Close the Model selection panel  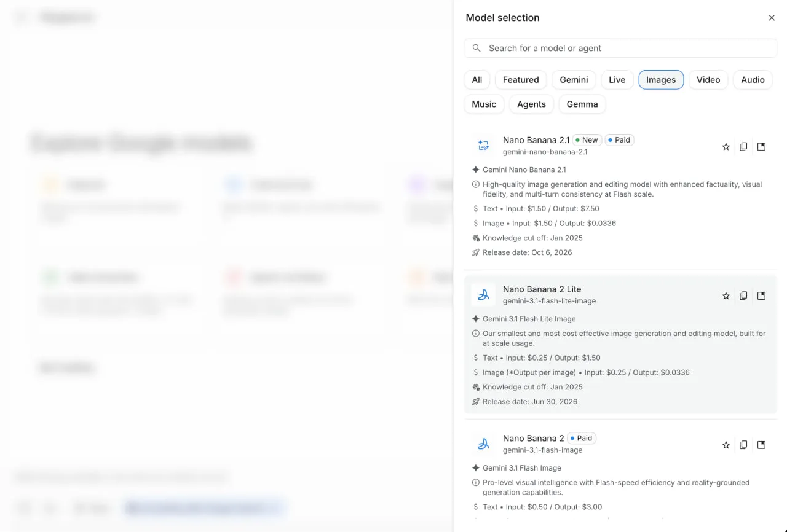772,18
